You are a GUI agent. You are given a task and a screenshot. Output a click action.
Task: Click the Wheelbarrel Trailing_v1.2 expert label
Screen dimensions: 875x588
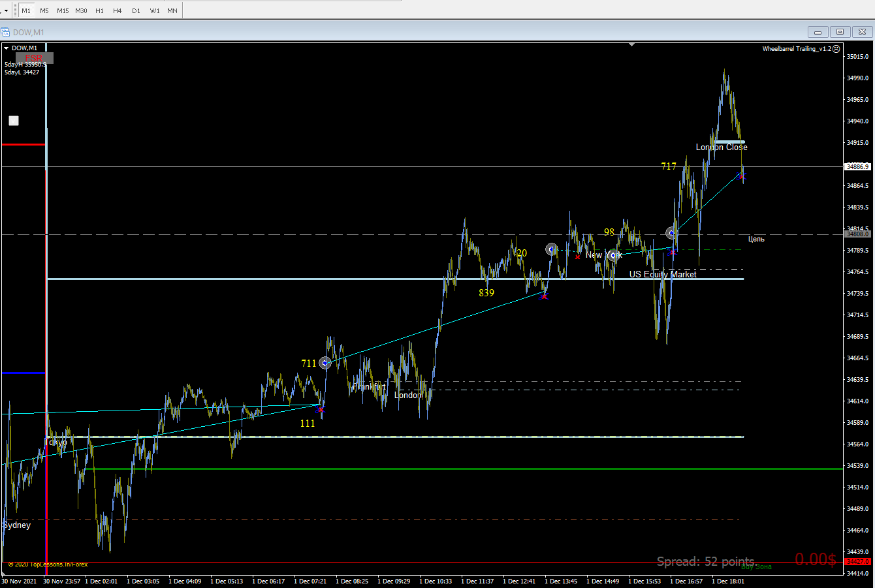click(x=797, y=49)
